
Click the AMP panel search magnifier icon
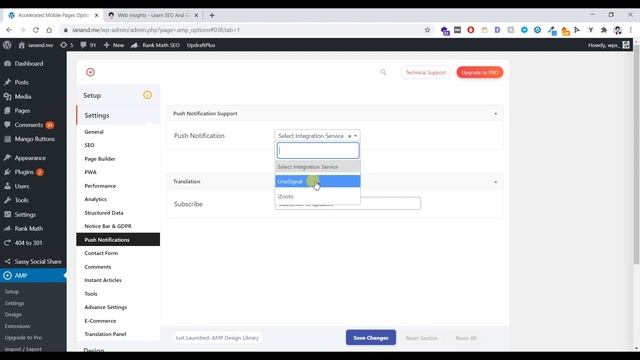coord(383,72)
